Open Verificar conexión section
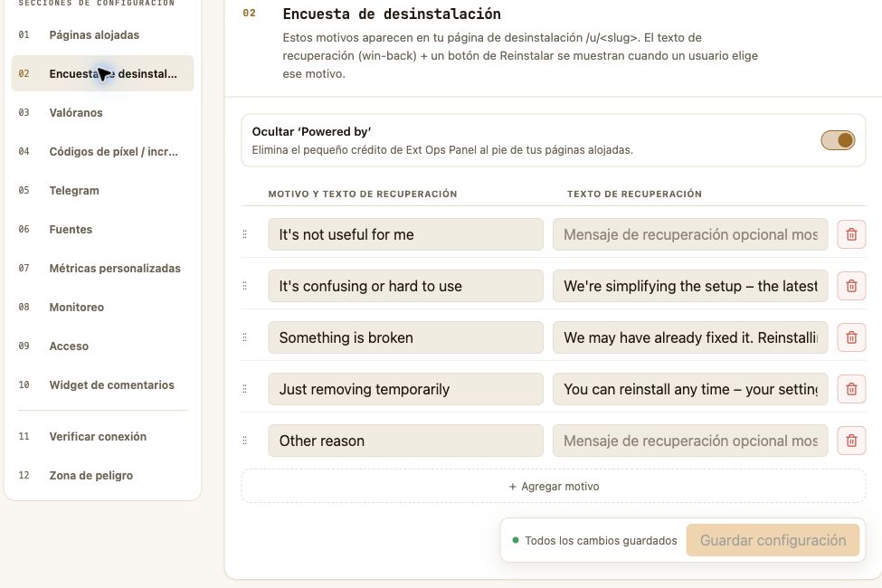Viewport: 882px width, 588px height. coord(102,436)
